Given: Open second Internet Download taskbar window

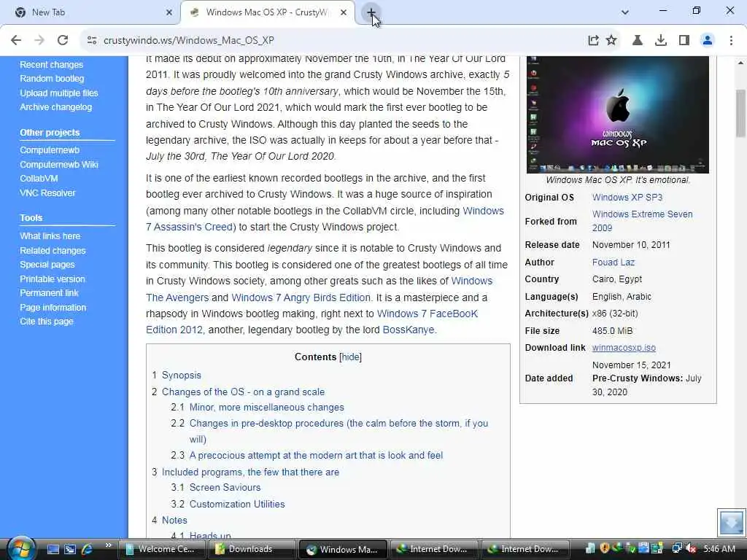Looking at the screenshot, I should [524, 549].
